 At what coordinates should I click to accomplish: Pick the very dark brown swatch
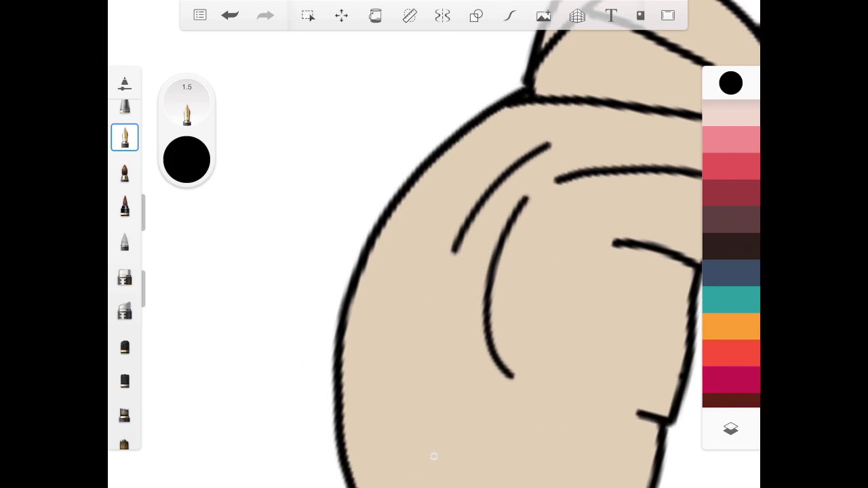(x=731, y=247)
